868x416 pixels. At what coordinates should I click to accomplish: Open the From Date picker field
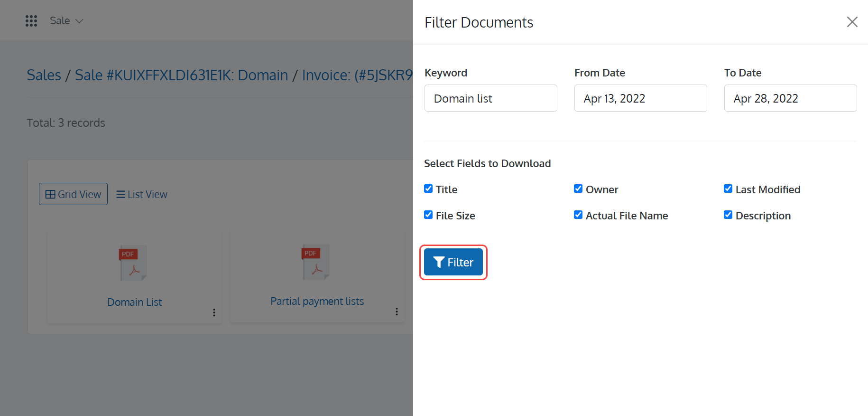coord(640,98)
